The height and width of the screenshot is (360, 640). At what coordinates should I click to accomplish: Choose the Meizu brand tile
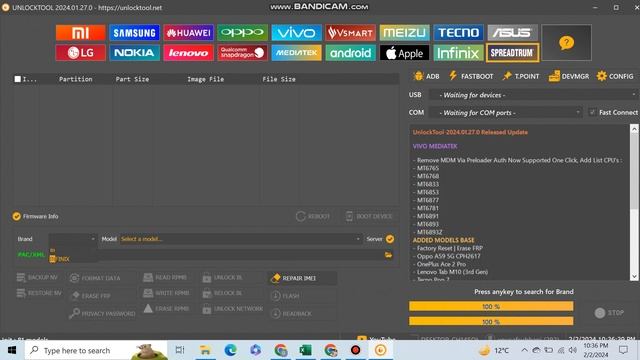(x=404, y=33)
